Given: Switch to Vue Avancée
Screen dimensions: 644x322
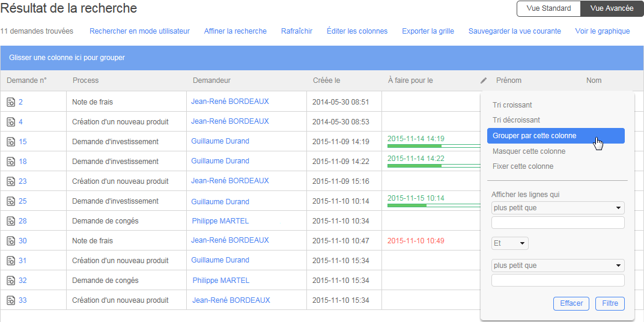Looking at the screenshot, I should 612,8.
